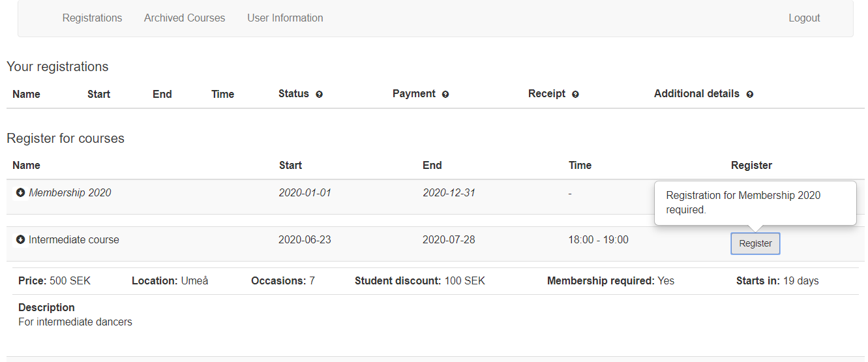The width and height of the screenshot is (868, 362).
Task: Click the Membership 2020 course name
Action: point(70,192)
